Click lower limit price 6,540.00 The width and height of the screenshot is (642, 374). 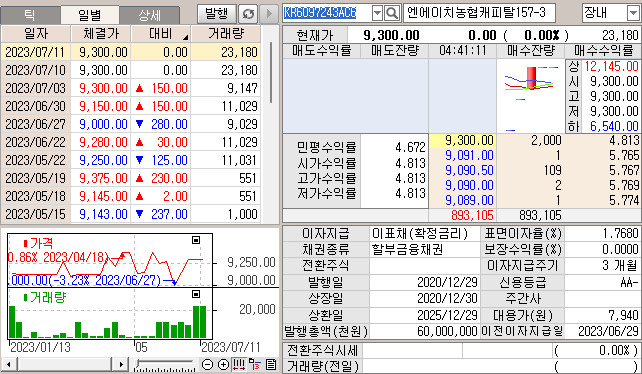[614, 126]
